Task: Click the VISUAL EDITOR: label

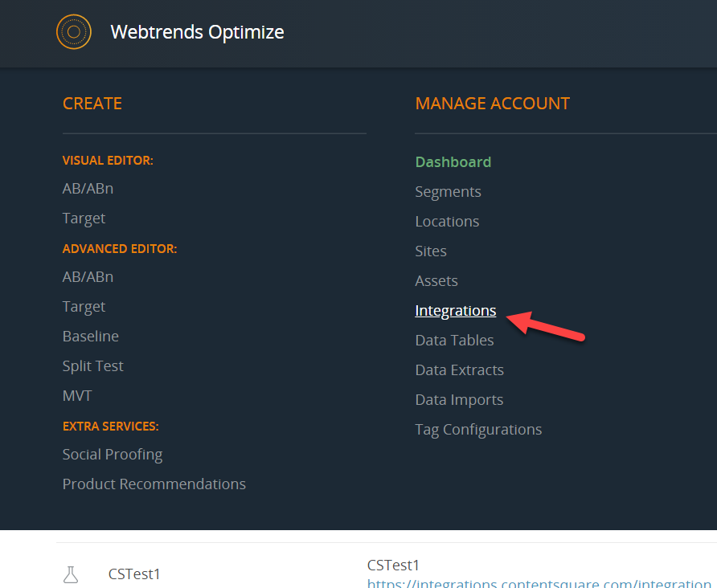Action: (108, 161)
